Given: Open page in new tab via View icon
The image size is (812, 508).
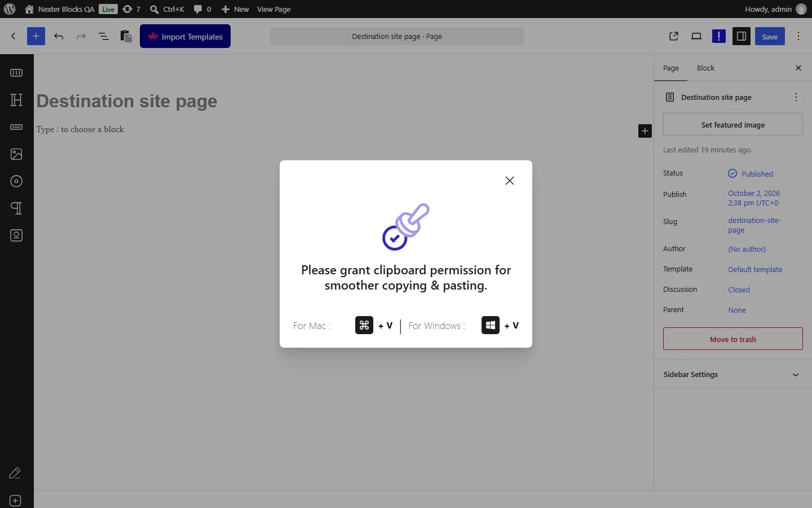Looking at the screenshot, I should pos(674,36).
